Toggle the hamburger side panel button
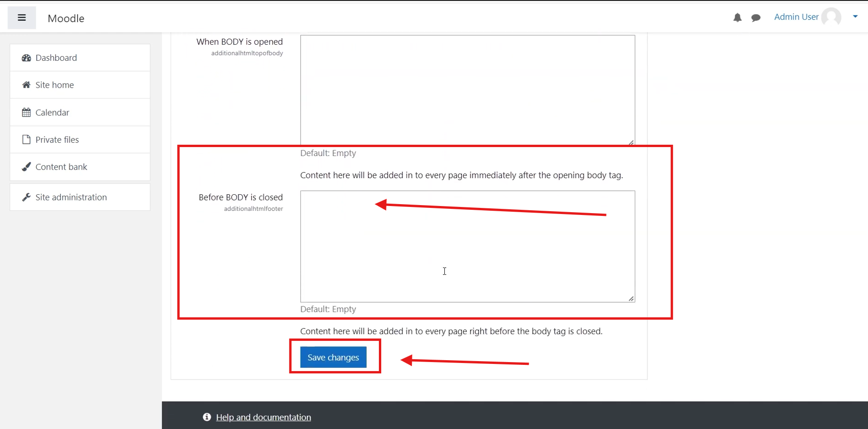The image size is (868, 429). [22, 18]
